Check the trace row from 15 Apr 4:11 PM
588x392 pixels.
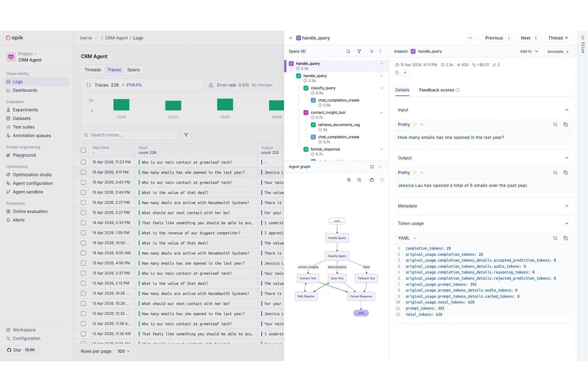[83, 172]
